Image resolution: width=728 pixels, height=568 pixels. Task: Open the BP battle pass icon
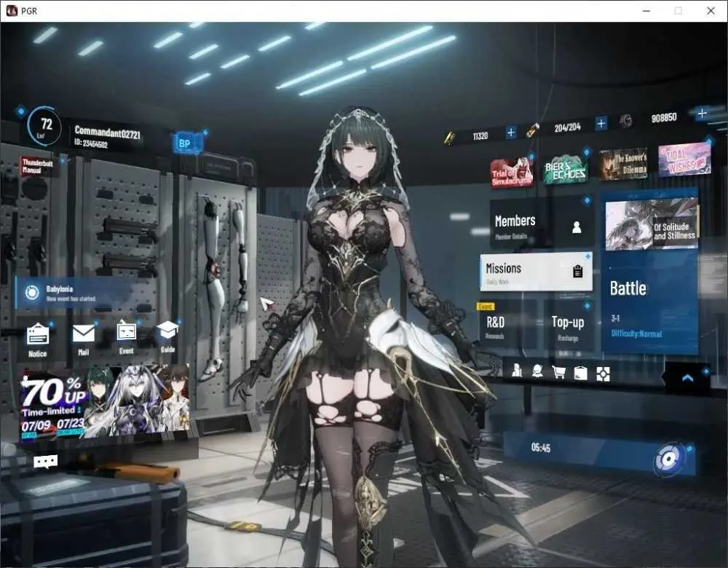[186, 143]
